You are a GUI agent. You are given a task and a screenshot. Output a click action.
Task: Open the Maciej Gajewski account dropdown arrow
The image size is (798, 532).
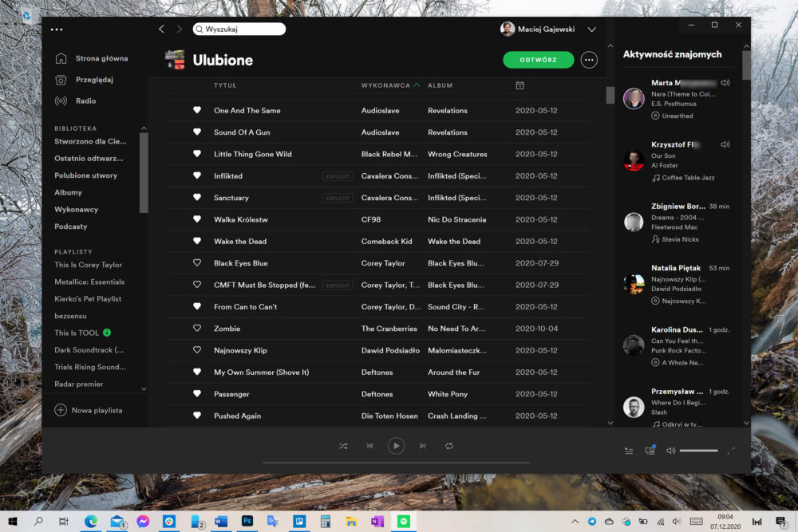(592, 30)
